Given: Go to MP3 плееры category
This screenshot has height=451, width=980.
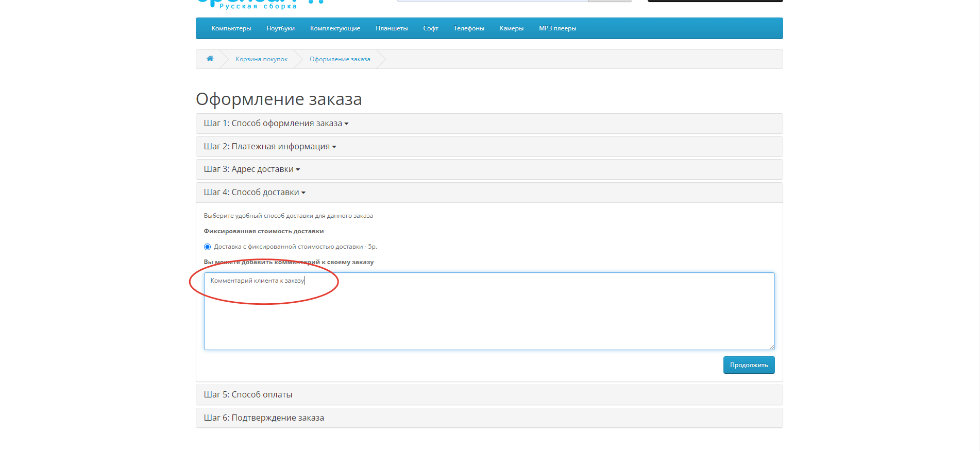Looking at the screenshot, I should [557, 28].
